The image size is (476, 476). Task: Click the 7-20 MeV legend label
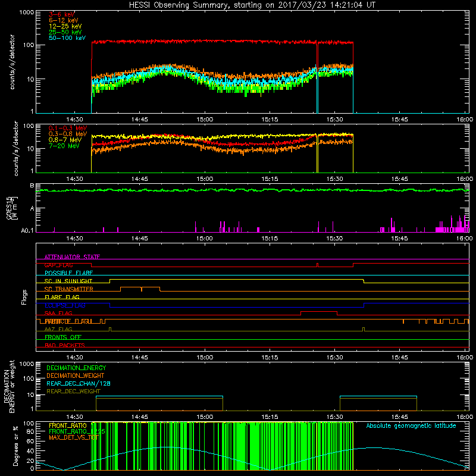tap(64, 146)
